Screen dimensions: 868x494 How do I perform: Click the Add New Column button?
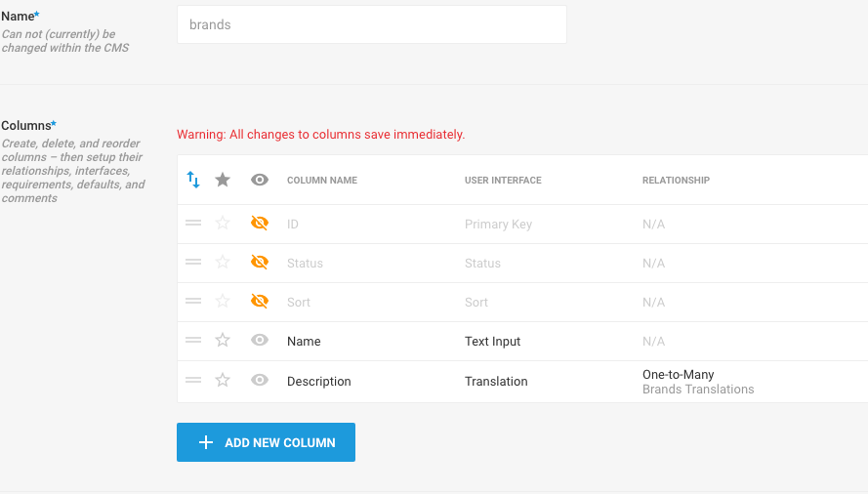pyautogui.click(x=266, y=442)
